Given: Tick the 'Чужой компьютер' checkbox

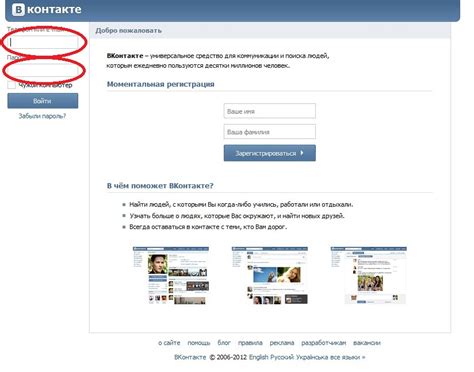Looking at the screenshot, I should (x=11, y=85).
